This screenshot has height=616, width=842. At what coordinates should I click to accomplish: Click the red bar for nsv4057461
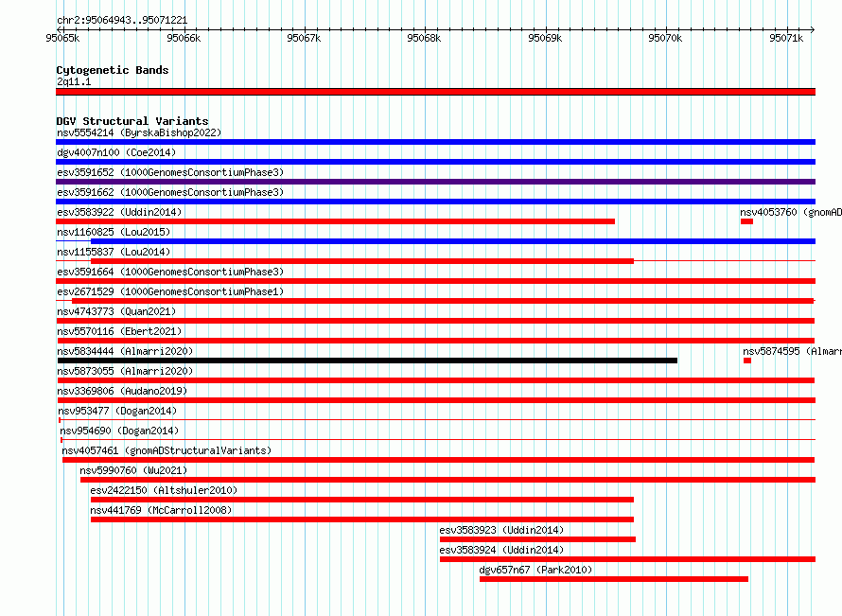coord(438,460)
